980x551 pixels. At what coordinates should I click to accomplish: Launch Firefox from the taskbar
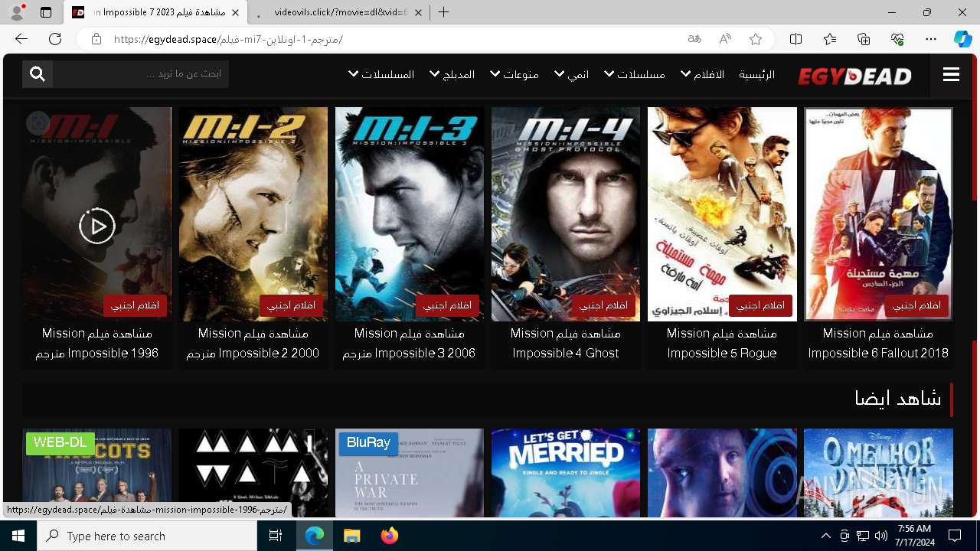(x=389, y=536)
